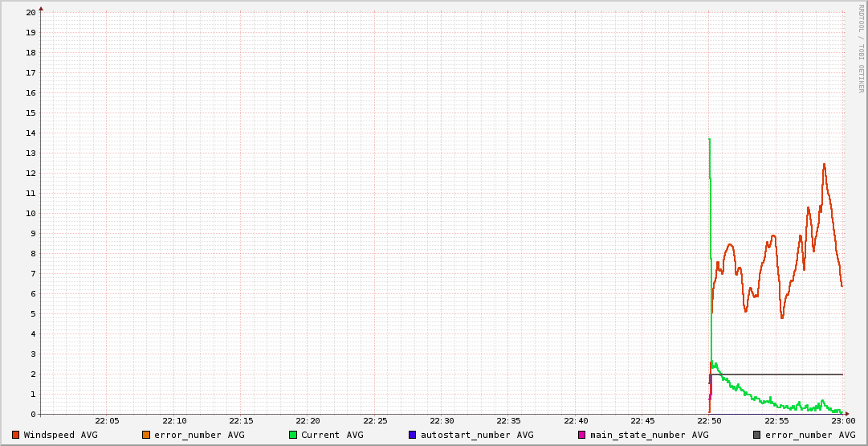868x446 pixels.
Task: Click the highest peak of the Windspeed line
Action: (824, 165)
